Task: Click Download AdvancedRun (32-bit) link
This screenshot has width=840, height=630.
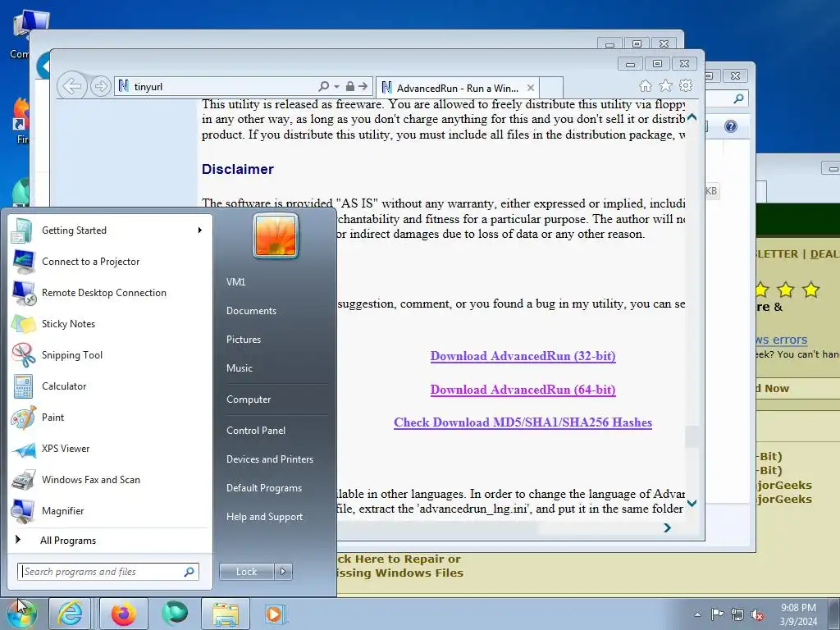Action: point(523,356)
